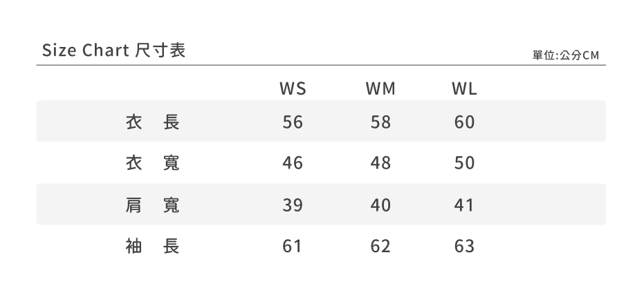Viewport: 644px width, 293px height.
Task: Click the WL 衣寬 value 50
Action: coord(464,163)
